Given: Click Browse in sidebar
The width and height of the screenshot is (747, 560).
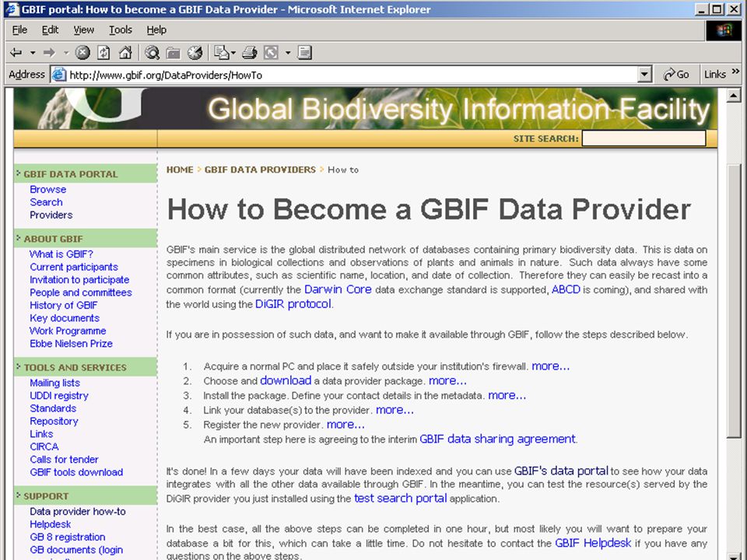Looking at the screenshot, I should pyautogui.click(x=47, y=189).
